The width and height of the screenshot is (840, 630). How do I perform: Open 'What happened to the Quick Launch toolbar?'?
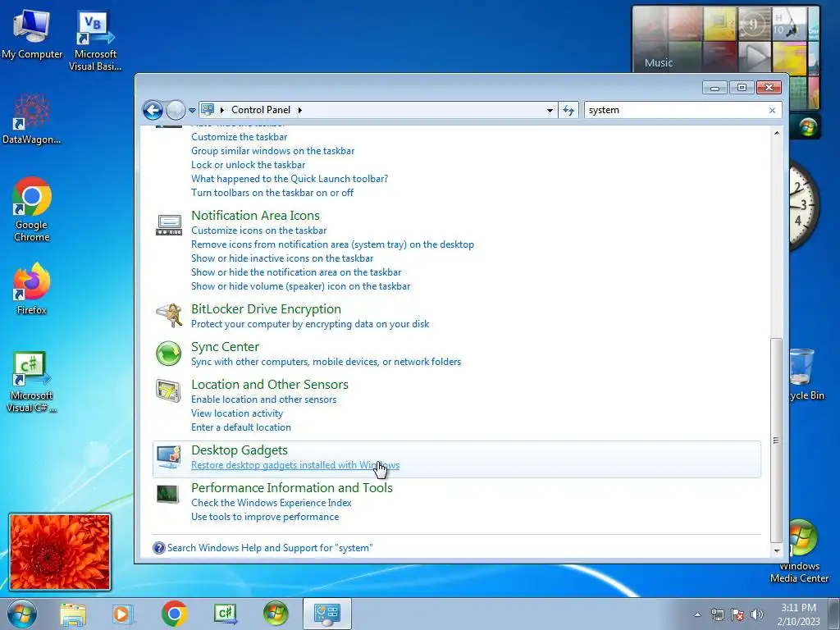pos(290,178)
